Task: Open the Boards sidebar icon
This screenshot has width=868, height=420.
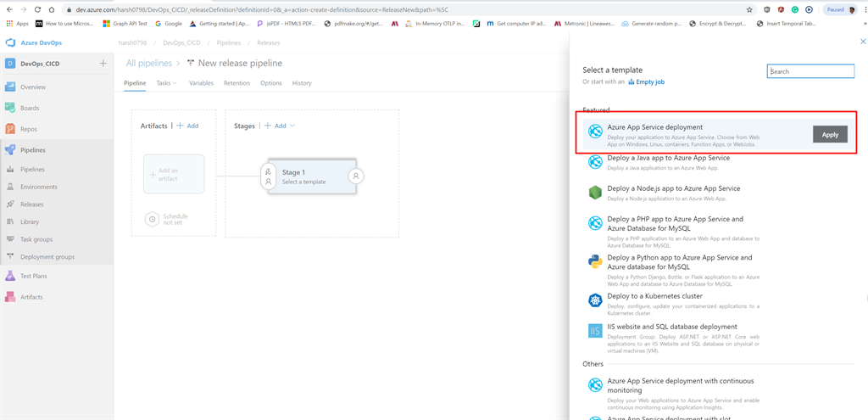Action: [x=10, y=108]
